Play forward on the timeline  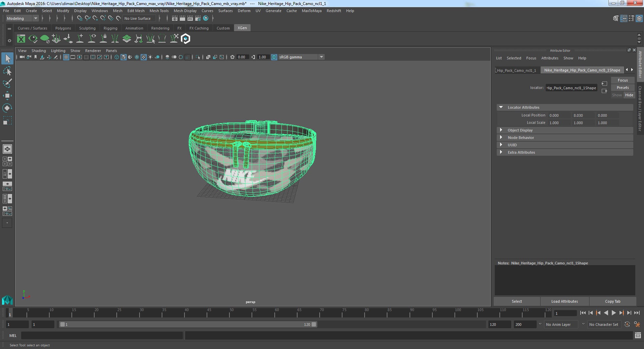coord(613,313)
